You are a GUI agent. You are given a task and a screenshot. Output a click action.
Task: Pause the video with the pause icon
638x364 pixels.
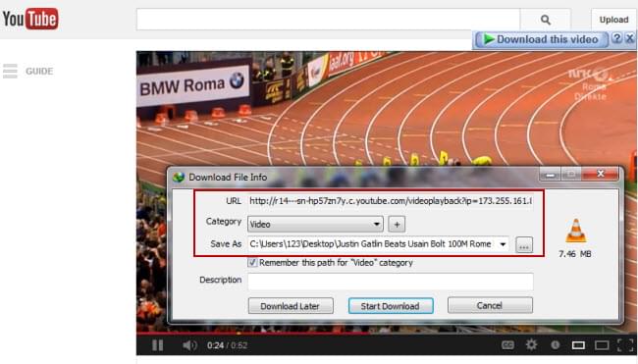157,345
